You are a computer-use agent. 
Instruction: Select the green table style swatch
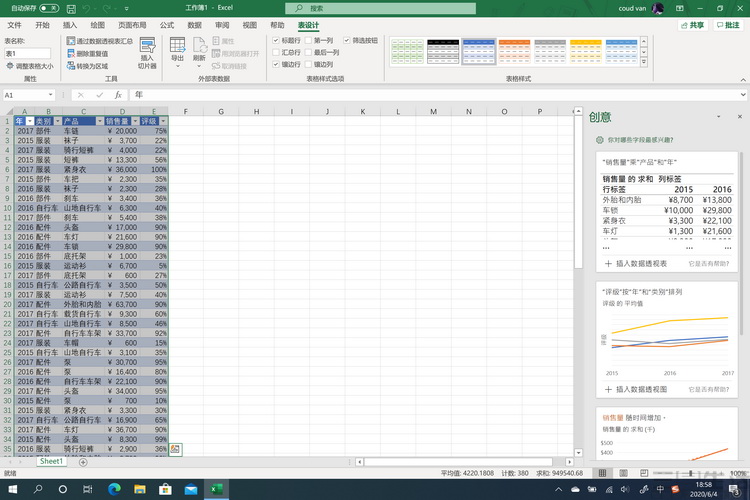click(x=408, y=52)
